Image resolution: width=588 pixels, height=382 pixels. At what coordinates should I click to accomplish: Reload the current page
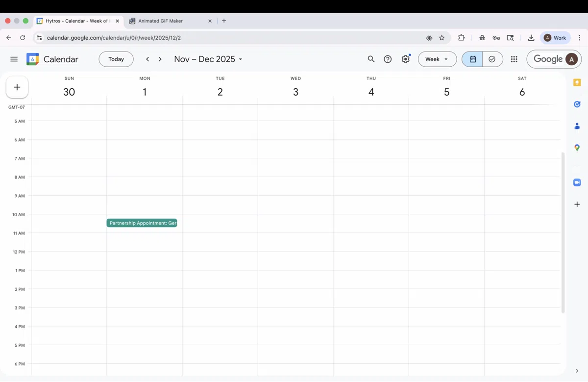(23, 38)
